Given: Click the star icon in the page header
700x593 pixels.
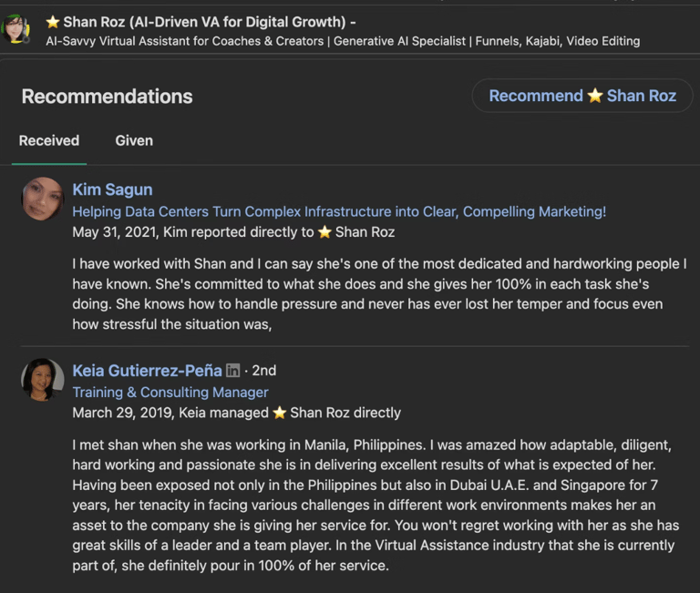Looking at the screenshot, I should [53, 22].
